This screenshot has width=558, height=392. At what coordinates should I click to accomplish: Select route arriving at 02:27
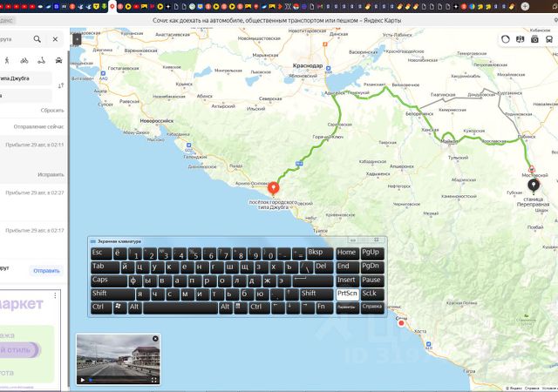[x=33, y=202]
